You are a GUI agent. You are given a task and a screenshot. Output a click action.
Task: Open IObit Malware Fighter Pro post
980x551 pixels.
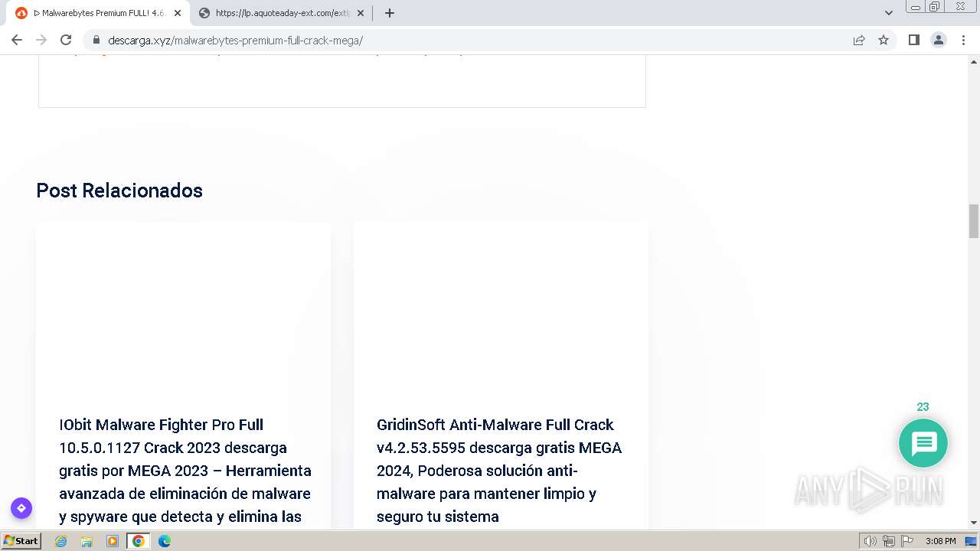(x=185, y=471)
